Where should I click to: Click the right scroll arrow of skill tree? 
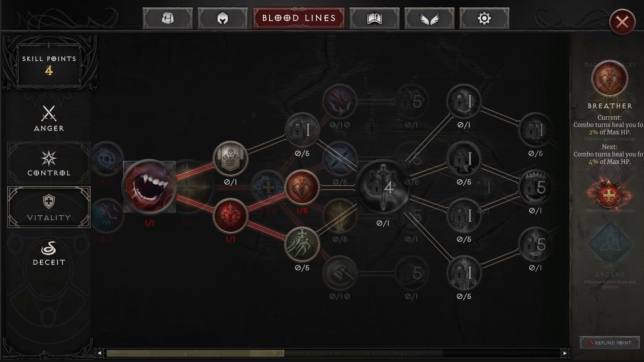click(x=565, y=353)
